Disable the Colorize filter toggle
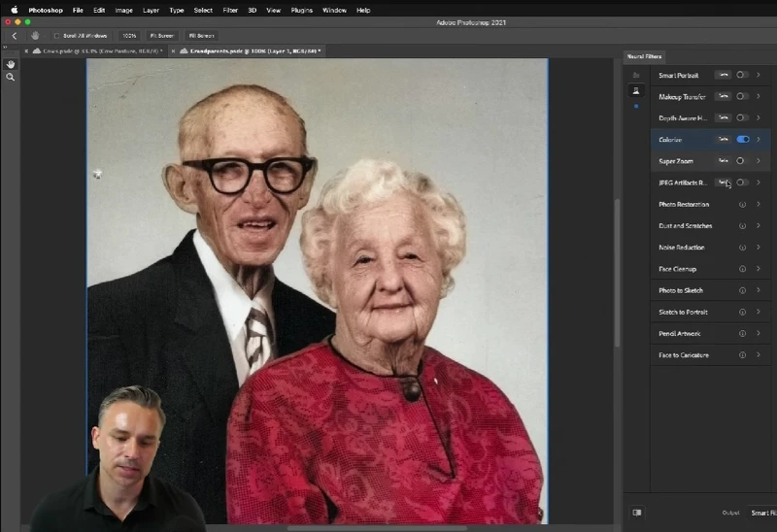The height and width of the screenshot is (532, 777). 743,140
